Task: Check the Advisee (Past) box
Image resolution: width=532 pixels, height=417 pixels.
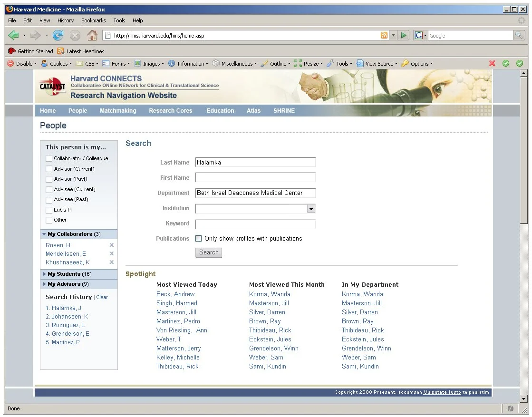Action: 49,200
